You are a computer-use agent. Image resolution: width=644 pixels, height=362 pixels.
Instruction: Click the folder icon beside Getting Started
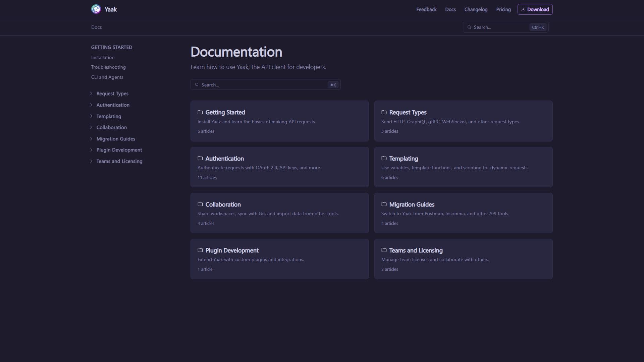[x=200, y=112]
